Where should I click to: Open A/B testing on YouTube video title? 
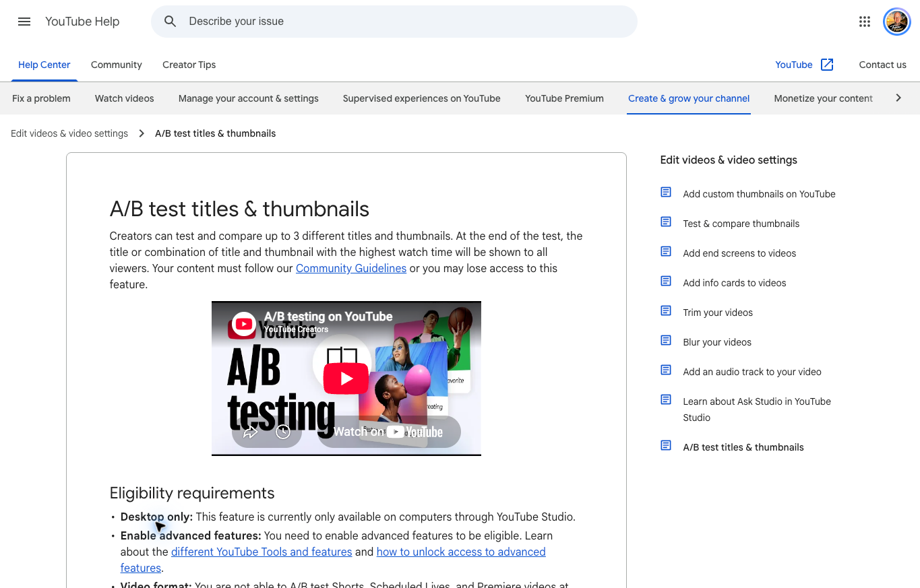328,317
